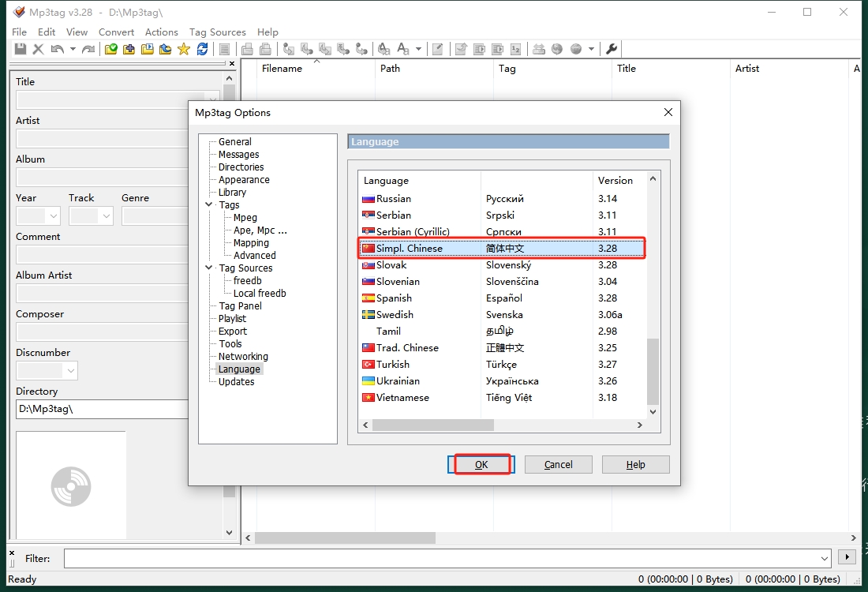This screenshot has height=592, width=868.
Task: Open the Actions menu in menu bar
Action: click(162, 32)
